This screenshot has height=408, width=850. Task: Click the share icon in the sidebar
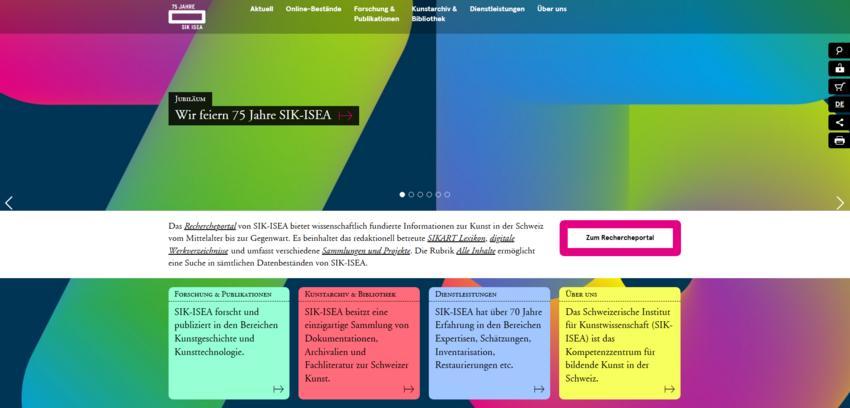839,122
